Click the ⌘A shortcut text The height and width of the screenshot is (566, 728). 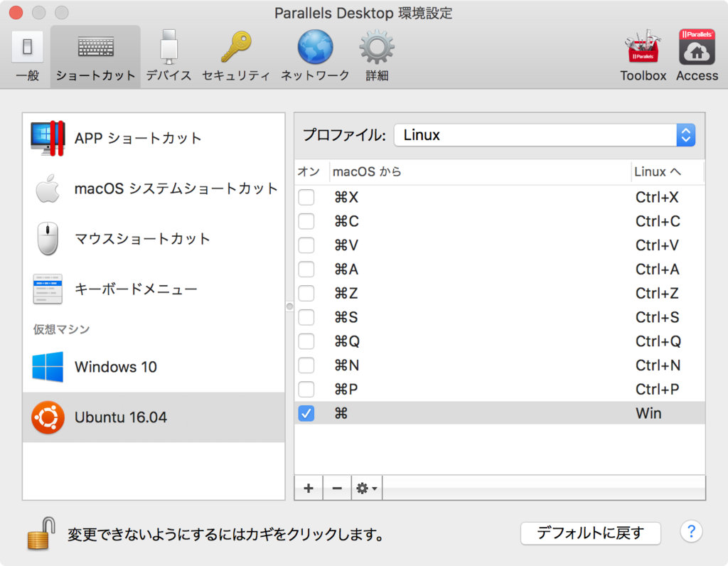pos(346,269)
